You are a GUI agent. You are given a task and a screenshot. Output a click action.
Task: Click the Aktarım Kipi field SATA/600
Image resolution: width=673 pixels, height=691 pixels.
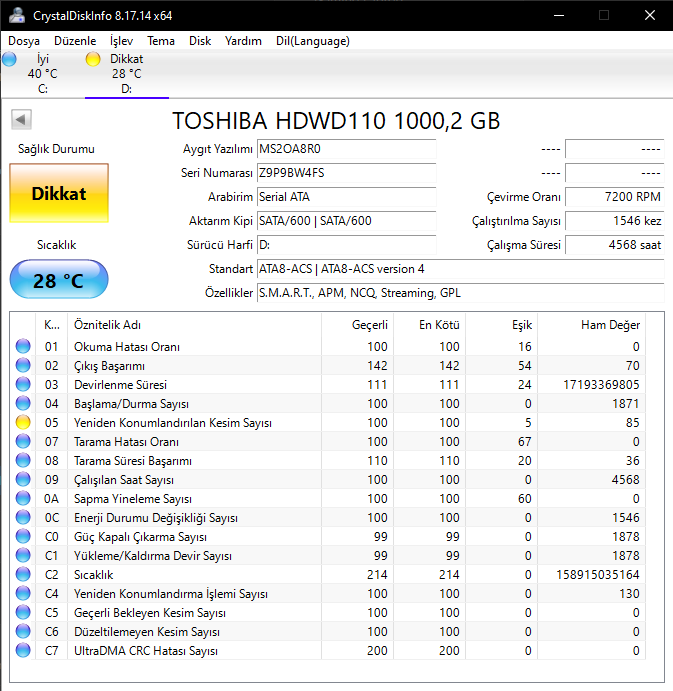(346, 221)
